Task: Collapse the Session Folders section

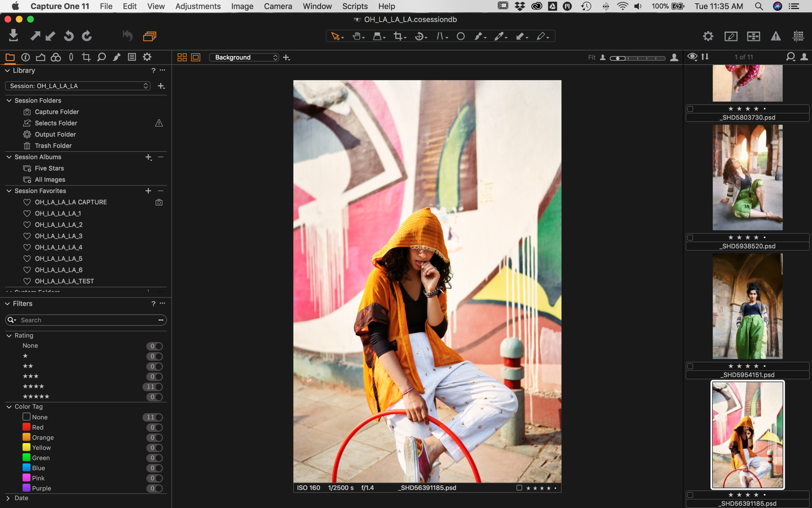Action: pos(9,100)
